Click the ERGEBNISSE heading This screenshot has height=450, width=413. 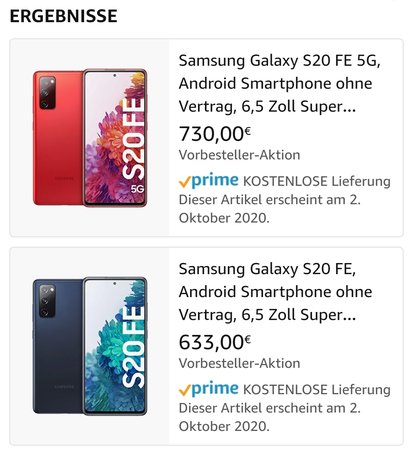[x=64, y=16]
